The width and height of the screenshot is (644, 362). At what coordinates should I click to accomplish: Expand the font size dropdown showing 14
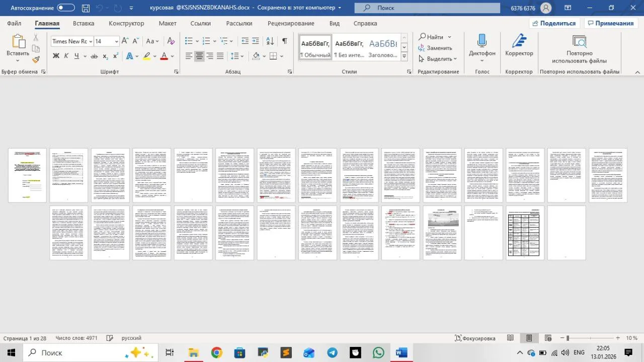pos(116,41)
